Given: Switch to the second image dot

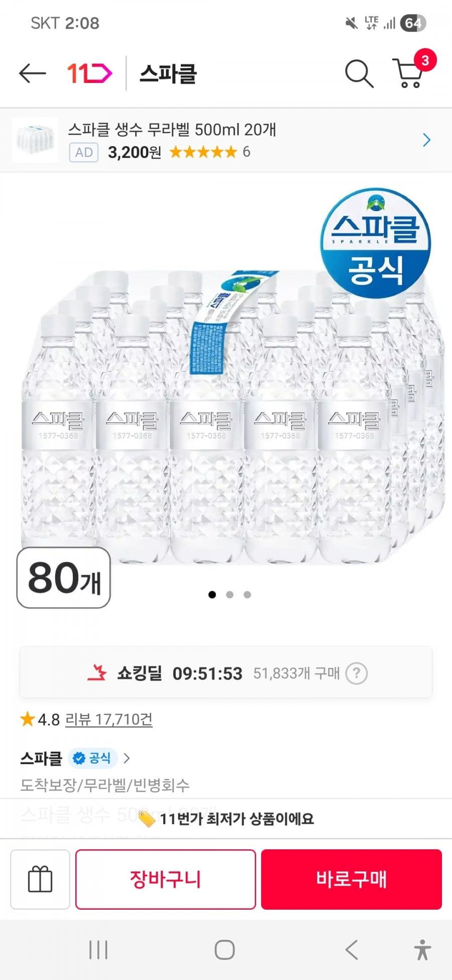Looking at the screenshot, I should click(x=230, y=595).
